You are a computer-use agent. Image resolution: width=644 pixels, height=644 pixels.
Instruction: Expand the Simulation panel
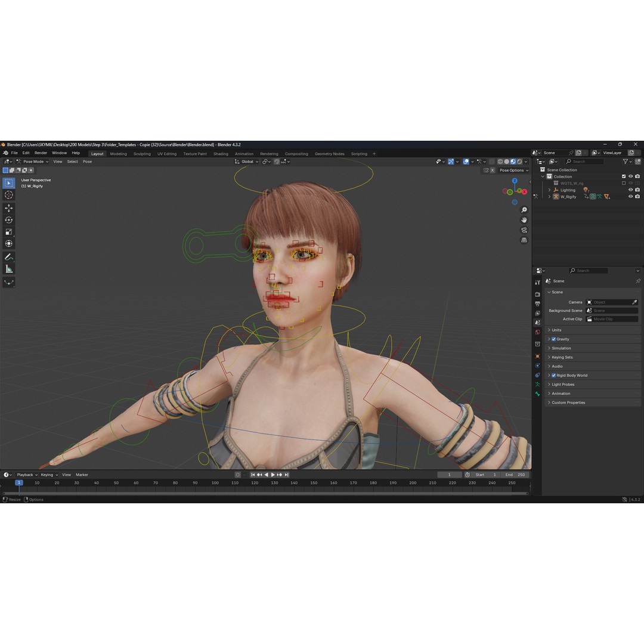point(592,348)
